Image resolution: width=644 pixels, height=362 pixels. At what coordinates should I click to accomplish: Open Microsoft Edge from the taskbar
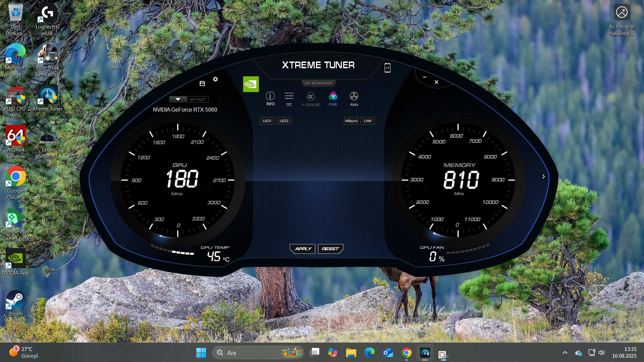[x=369, y=353]
